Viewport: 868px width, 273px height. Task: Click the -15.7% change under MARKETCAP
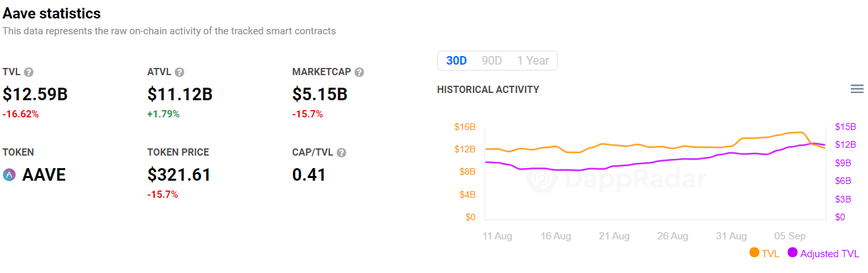coord(308,114)
